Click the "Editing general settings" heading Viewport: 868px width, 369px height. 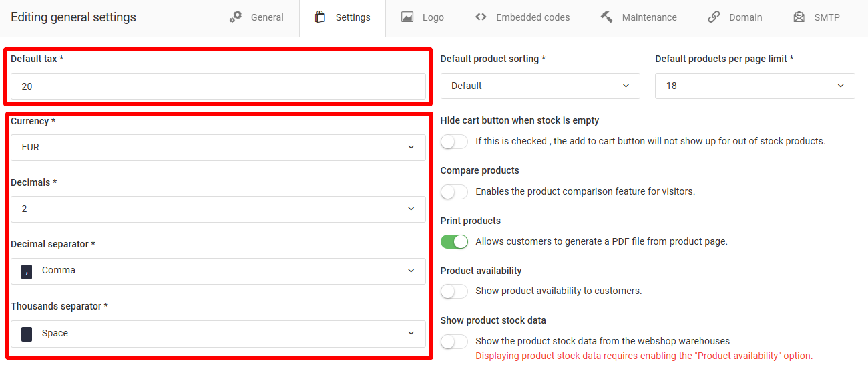[73, 17]
